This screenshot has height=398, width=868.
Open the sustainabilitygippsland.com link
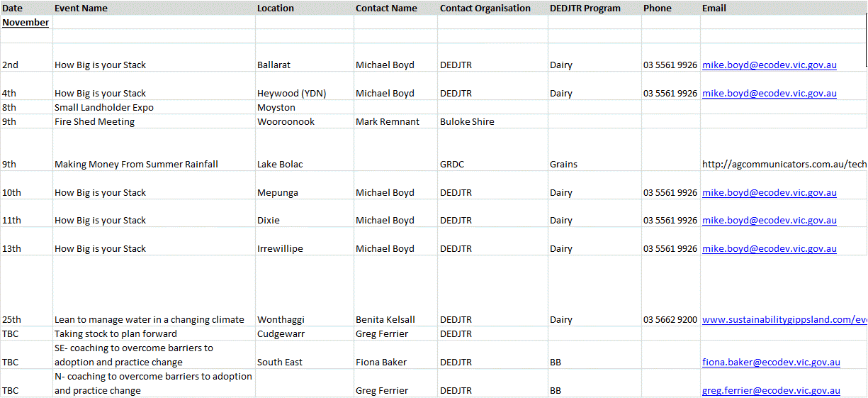784,319
